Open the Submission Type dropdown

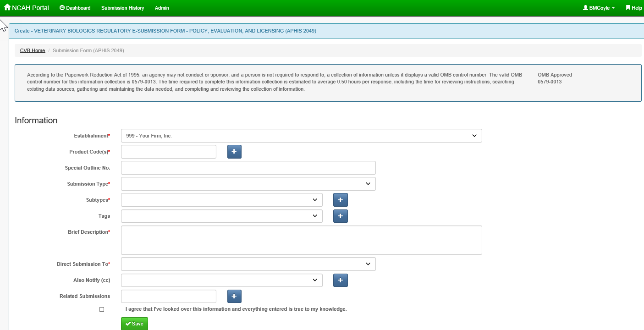click(248, 184)
